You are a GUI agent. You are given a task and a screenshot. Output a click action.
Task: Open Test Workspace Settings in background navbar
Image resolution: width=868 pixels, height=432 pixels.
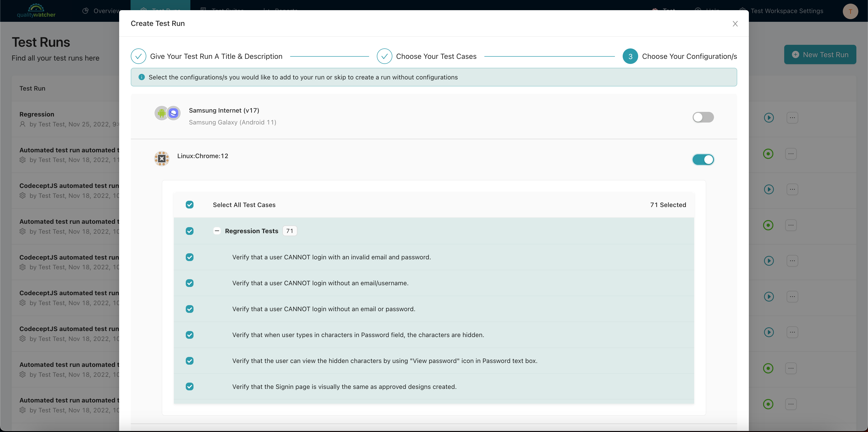tap(782, 11)
